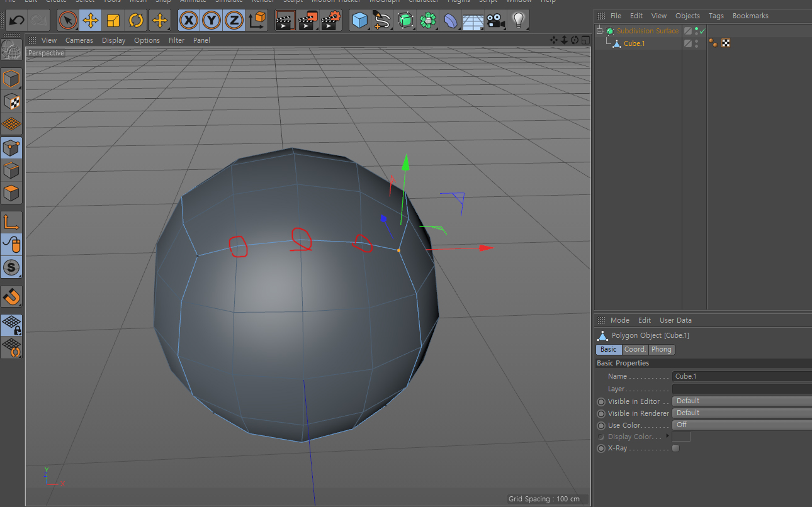Open viewport View menu
812x507 pixels.
(49, 40)
